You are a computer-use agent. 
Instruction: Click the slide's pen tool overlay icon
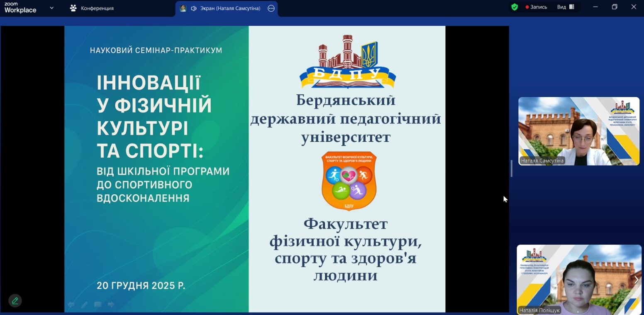pos(84,305)
